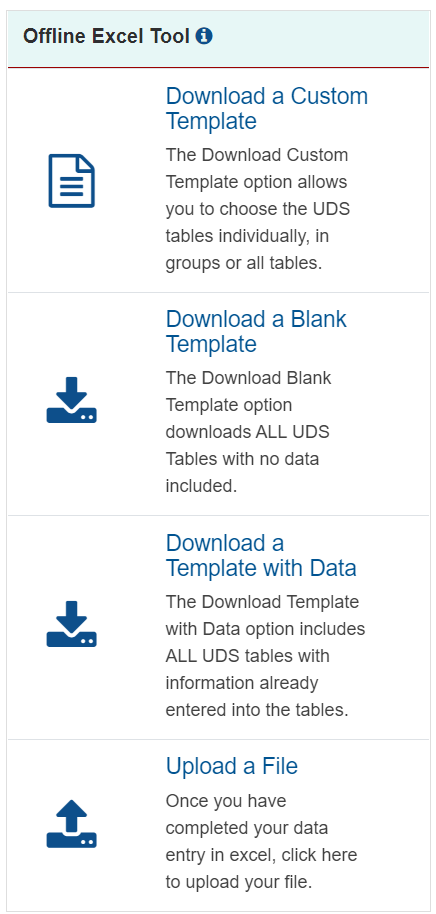Image resolution: width=436 pixels, height=914 pixels.
Task: Click the word "excel" in upload description
Action: point(251,855)
